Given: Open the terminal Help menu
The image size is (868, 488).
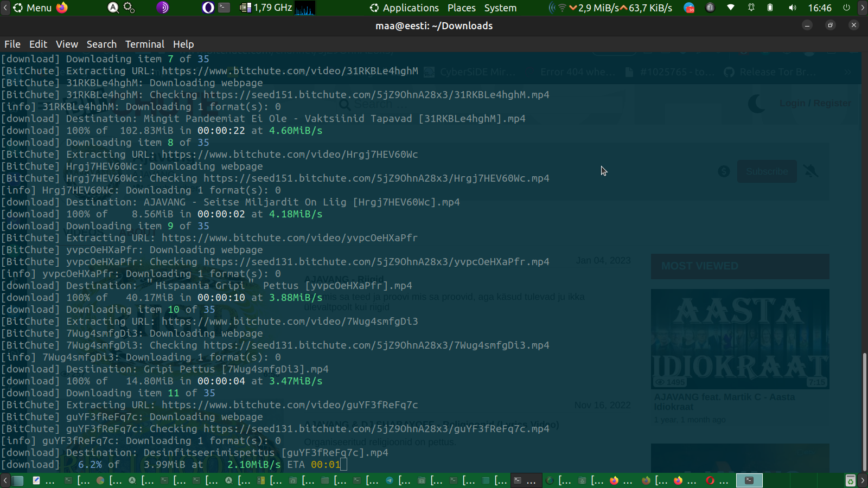Looking at the screenshot, I should [x=183, y=44].
